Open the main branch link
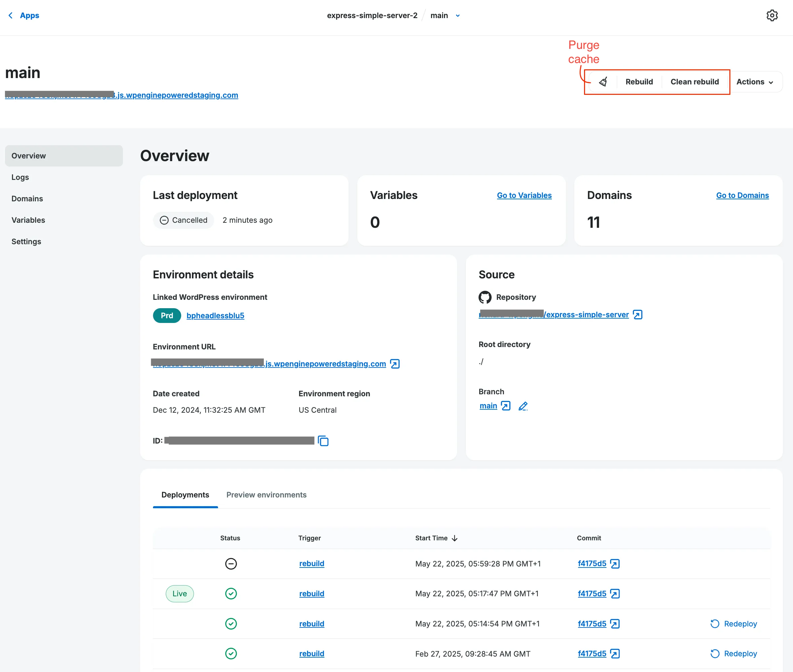Viewport: 793px width, 672px height. click(x=488, y=406)
